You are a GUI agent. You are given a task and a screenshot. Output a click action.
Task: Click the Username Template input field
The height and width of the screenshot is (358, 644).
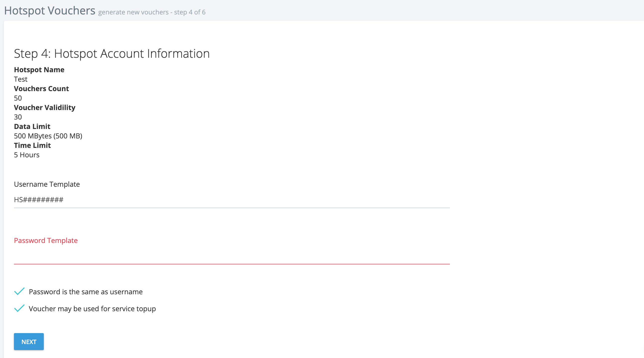[x=231, y=200]
